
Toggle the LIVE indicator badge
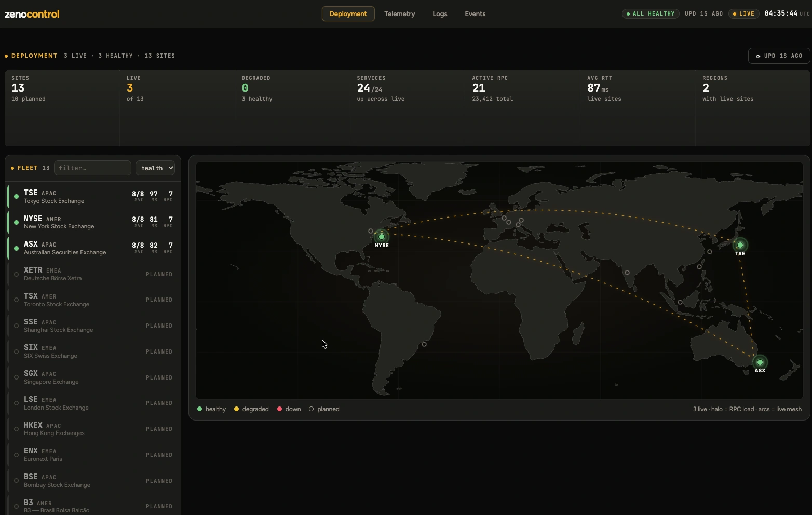point(743,13)
